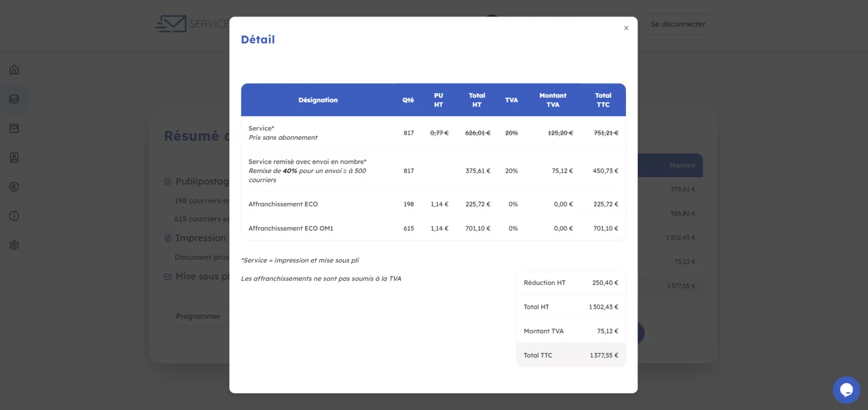
Task: Click the Montant TVA summary label
Action: tap(544, 331)
